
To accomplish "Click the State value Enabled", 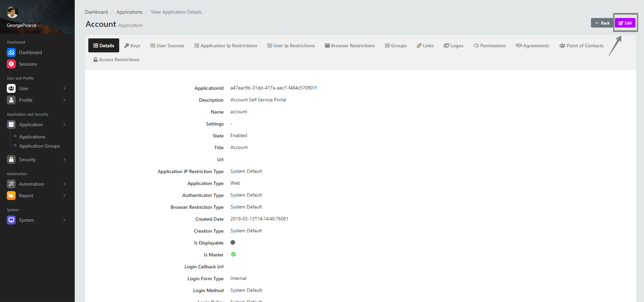I will pyautogui.click(x=238, y=135).
